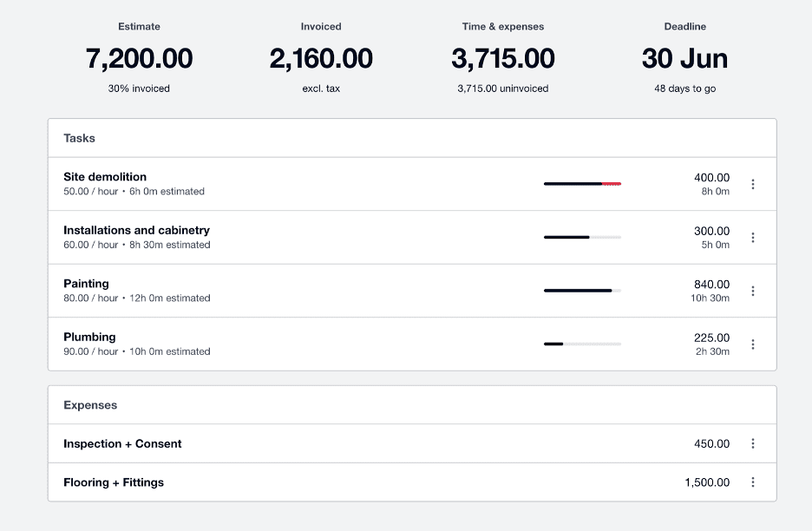Open the Plumbing task details
This screenshot has height=531, width=812.
(x=89, y=337)
